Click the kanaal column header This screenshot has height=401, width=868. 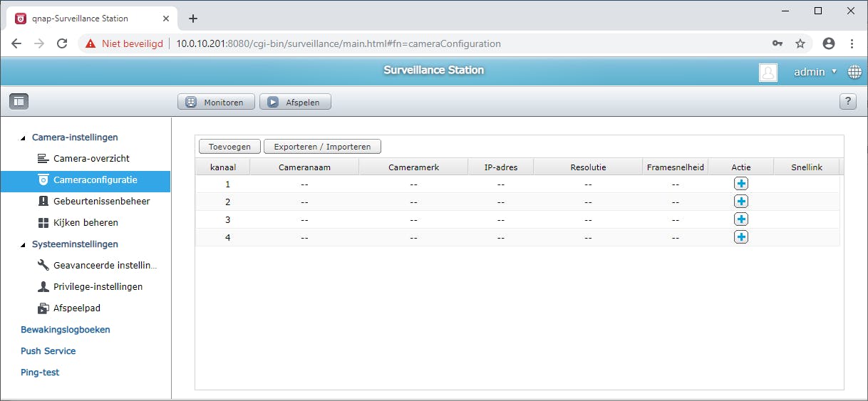(x=223, y=167)
